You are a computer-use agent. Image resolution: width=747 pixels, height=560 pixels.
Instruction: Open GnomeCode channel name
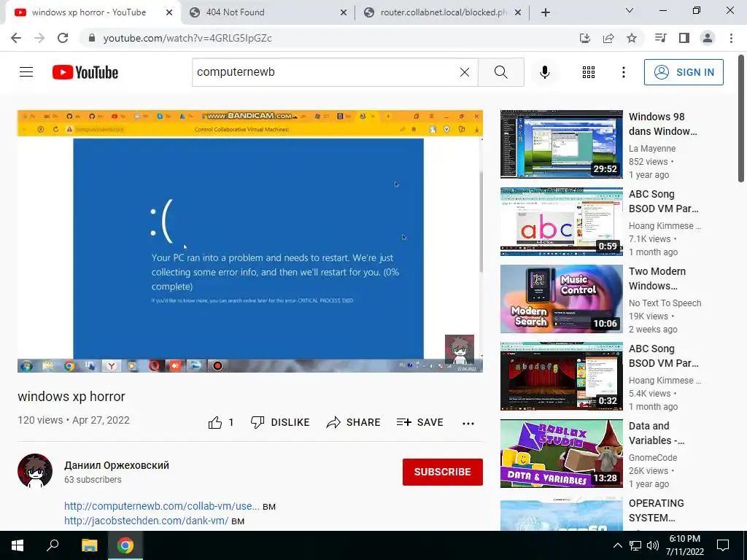point(653,458)
